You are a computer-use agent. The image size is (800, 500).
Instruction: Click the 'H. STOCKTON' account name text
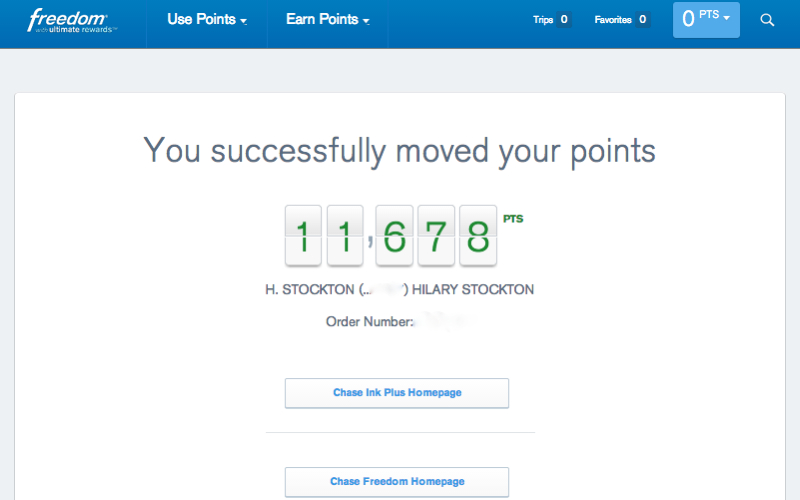tap(310, 289)
